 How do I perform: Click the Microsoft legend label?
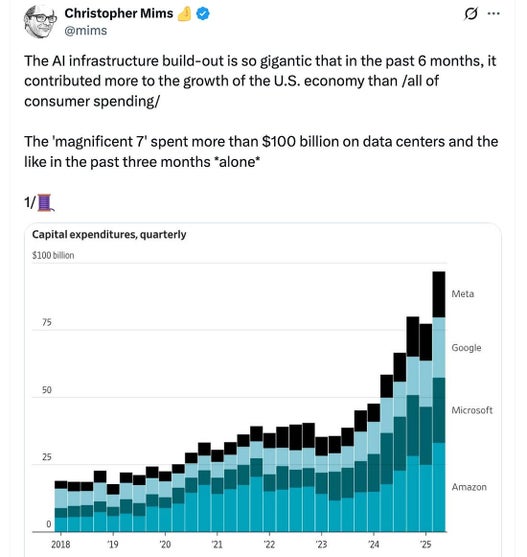(x=472, y=410)
